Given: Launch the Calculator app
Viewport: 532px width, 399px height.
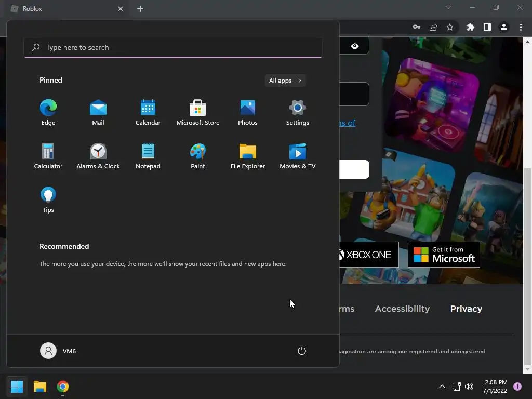Looking at the screenshot, I should (48, 156).
